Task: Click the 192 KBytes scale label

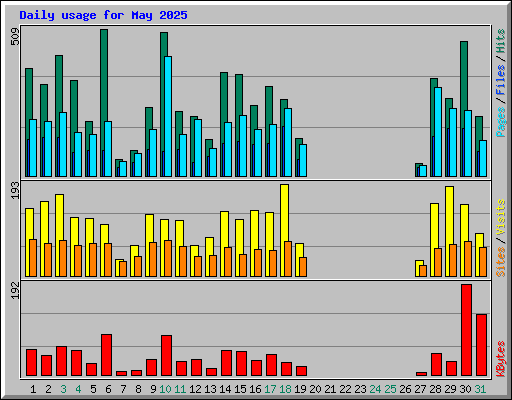Action: click(15, 290)
